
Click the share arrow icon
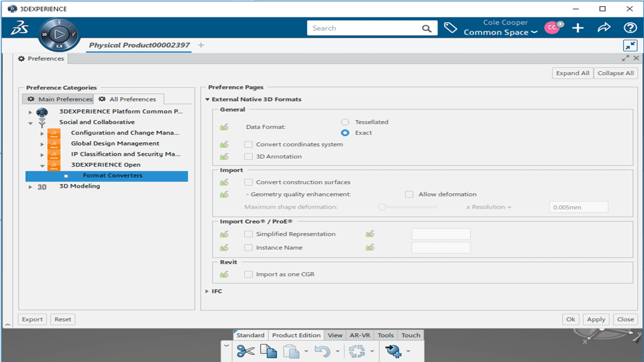click(x=604, y=28)
